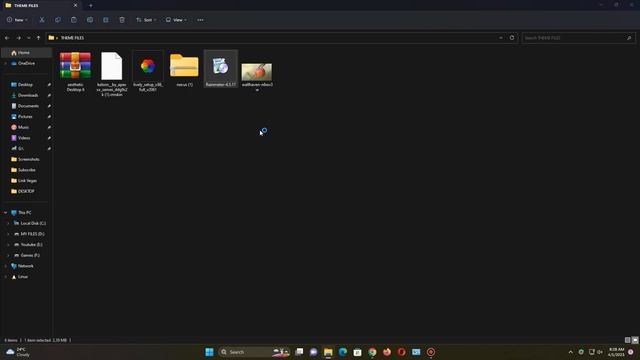The width and height of the screenshot is (640, 360).
Task: Open Subscribe folder in sidebar
Action: click(x=27, y=170)
